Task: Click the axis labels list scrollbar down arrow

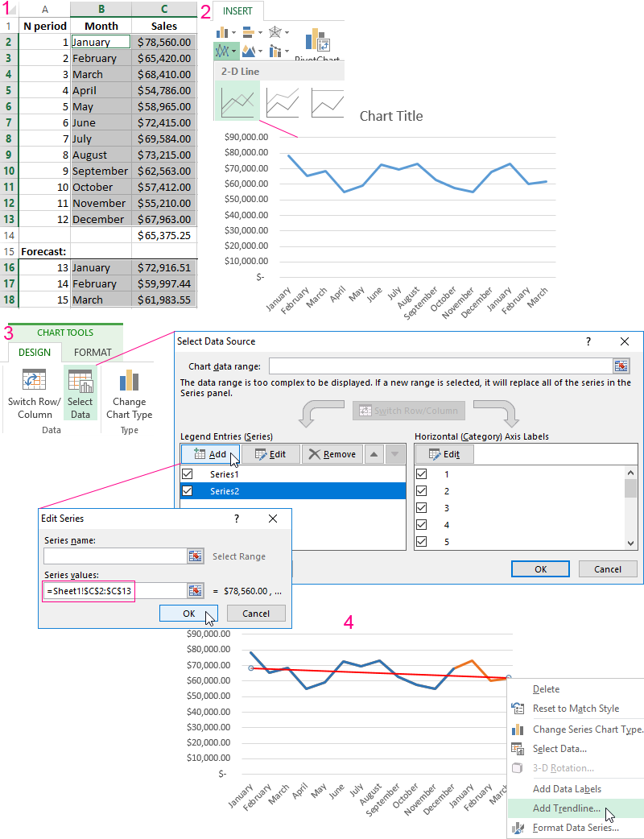Action: [631, 543]
